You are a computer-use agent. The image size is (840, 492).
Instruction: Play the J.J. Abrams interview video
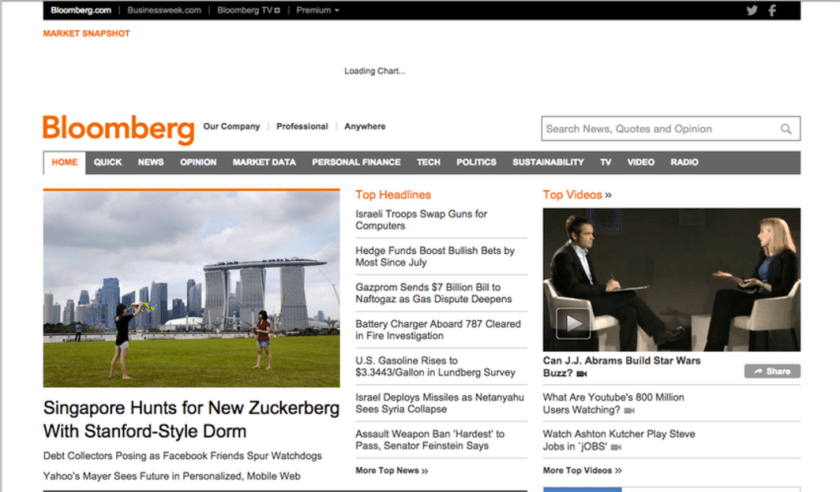pyautogui.click(x=573, y=322)
